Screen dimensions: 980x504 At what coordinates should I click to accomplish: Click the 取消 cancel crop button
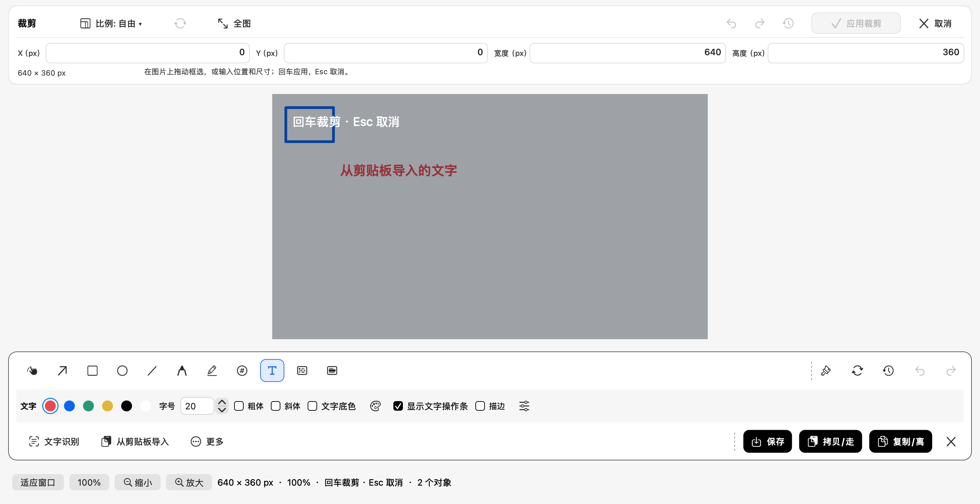935,23
